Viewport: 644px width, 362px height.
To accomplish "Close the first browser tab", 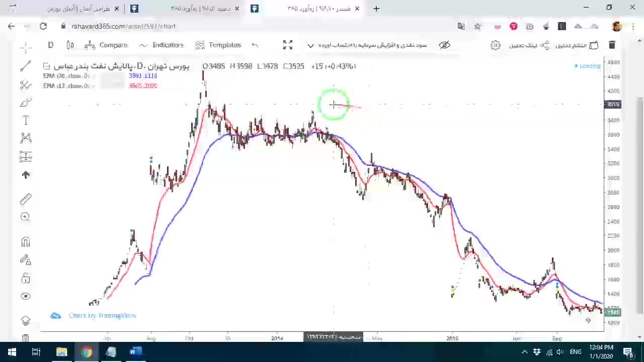I will click(117, 9).
